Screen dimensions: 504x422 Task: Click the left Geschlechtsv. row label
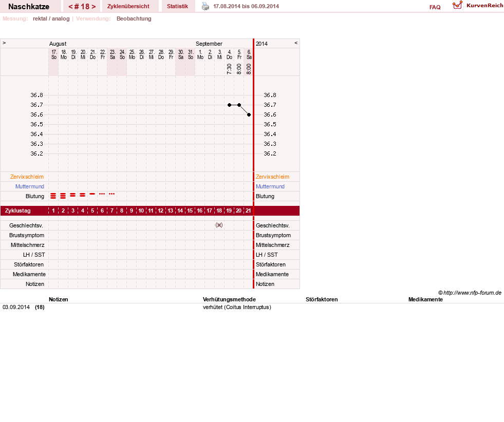click(26, 225)
